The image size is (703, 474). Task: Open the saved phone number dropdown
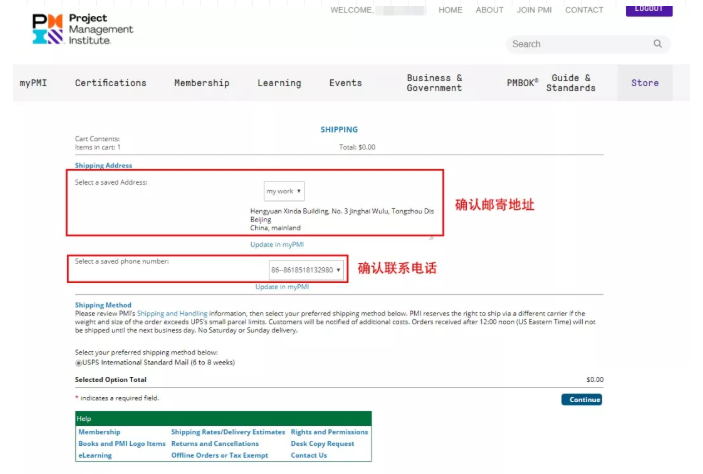pyautogui.click(x=306, y=269)
